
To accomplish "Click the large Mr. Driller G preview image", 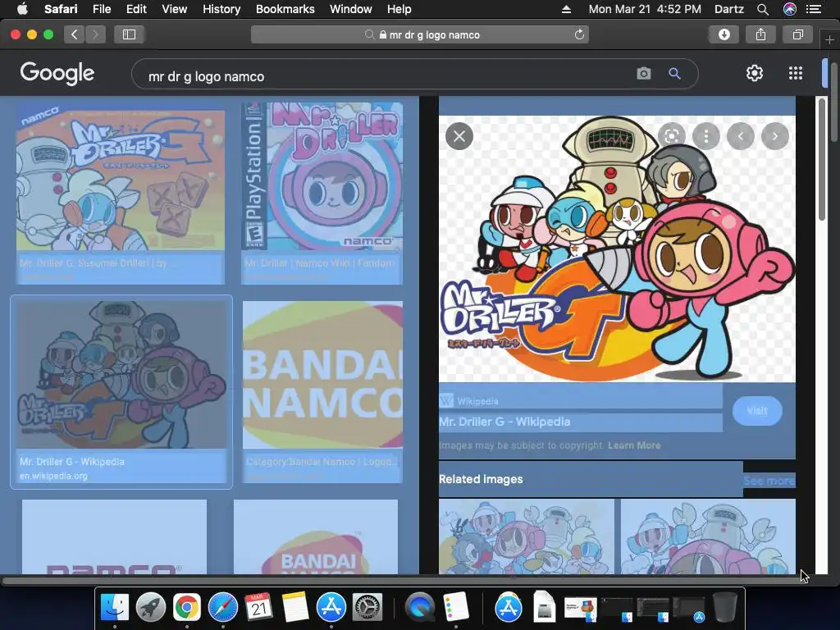I will [617, 249].
